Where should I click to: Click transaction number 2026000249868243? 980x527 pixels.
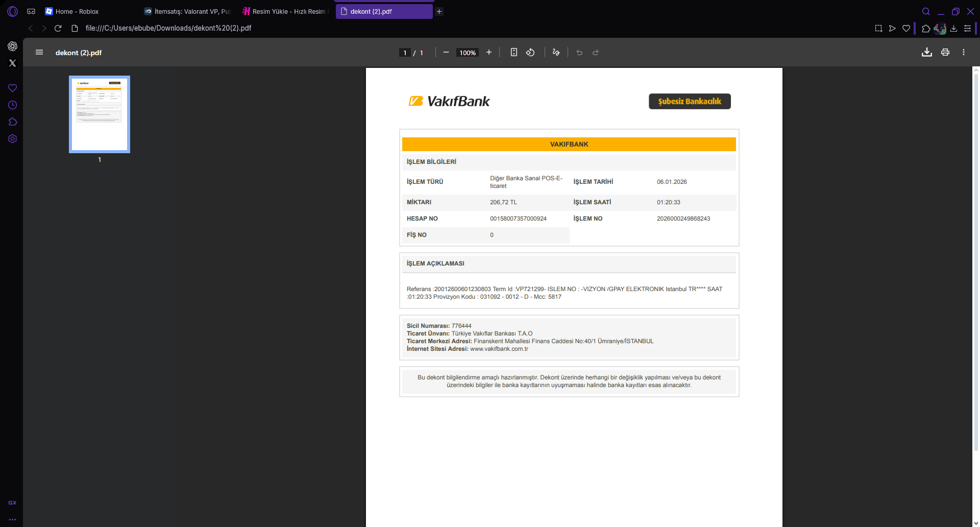(683, 219)
